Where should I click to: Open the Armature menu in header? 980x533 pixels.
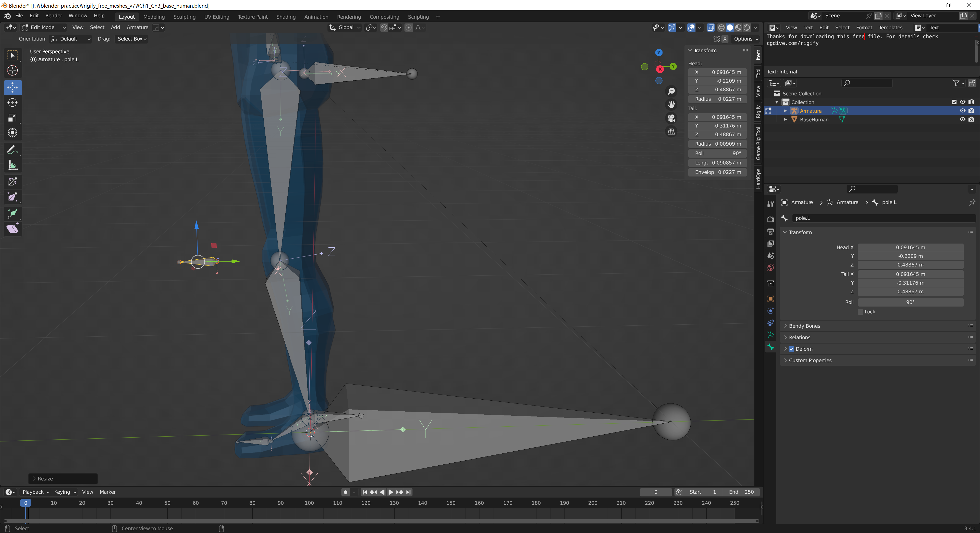point(137,27)
